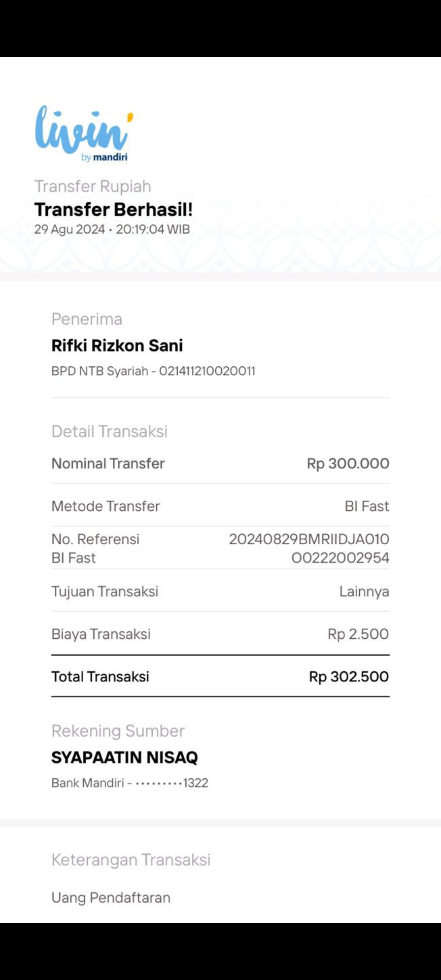Tap the masked Bank Mandiri account number

[x=130, y=783]
